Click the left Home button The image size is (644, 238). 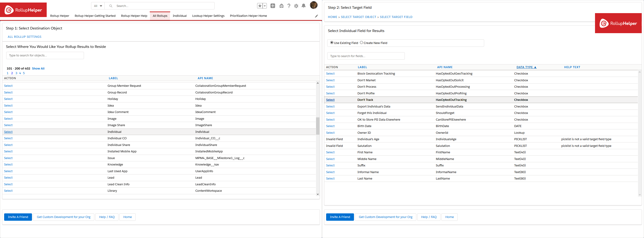click(127, 217)
